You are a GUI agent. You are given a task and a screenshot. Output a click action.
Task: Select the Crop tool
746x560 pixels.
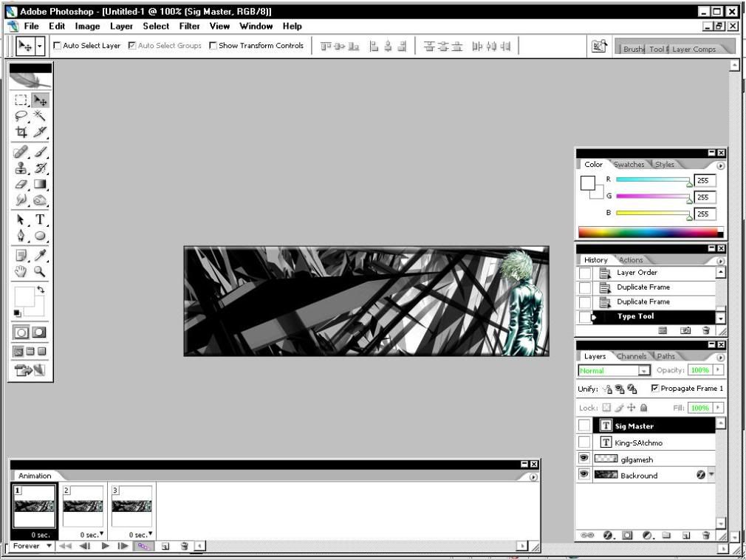[21, 132]
